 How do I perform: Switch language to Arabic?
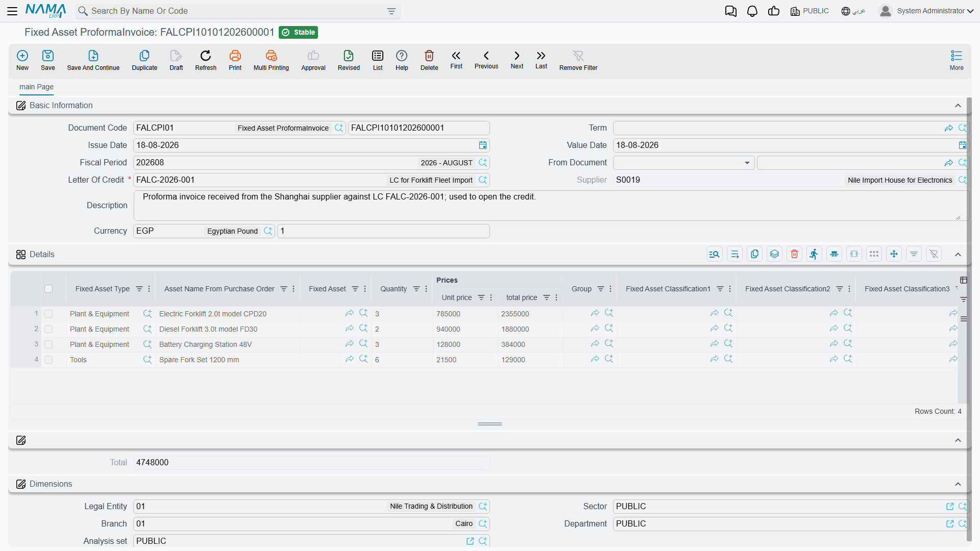[x=853, y=11]
